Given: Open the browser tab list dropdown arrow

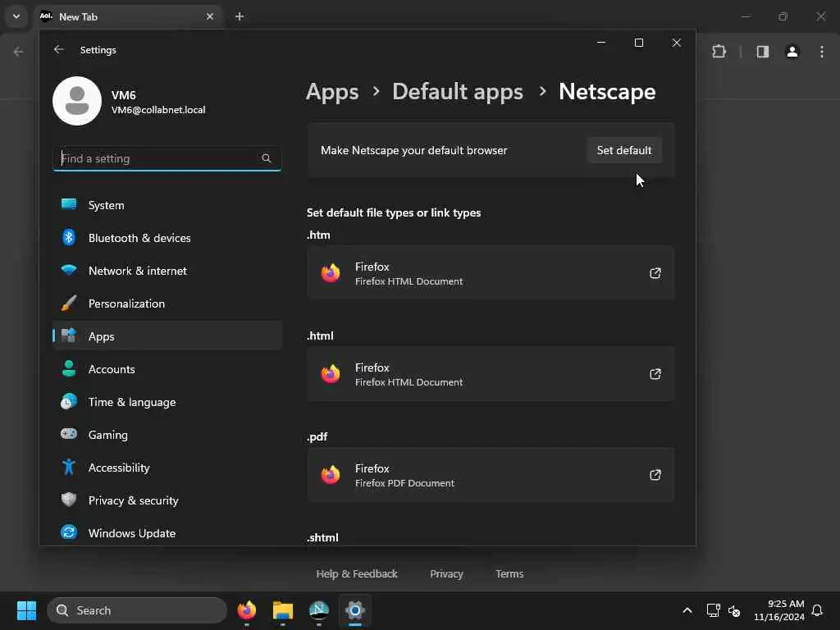Looking at the screenshot, I should [x=16, y=16].
